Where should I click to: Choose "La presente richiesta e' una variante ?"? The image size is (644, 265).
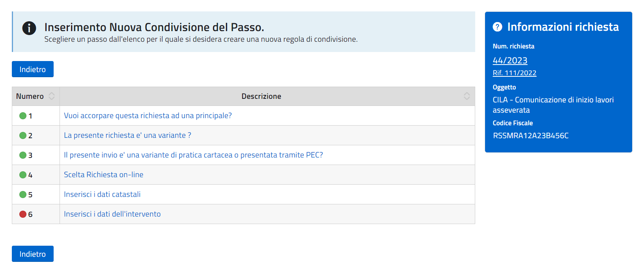point(127,135)
